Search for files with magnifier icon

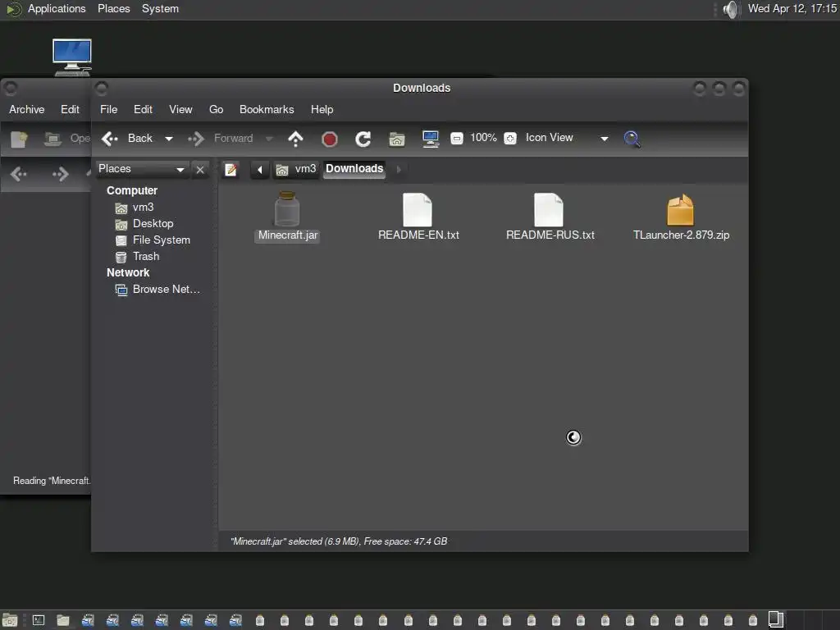coord(632,139)
